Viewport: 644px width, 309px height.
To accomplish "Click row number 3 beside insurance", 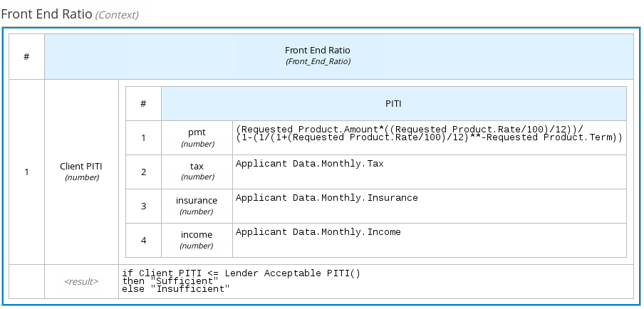I will [143, 206].
